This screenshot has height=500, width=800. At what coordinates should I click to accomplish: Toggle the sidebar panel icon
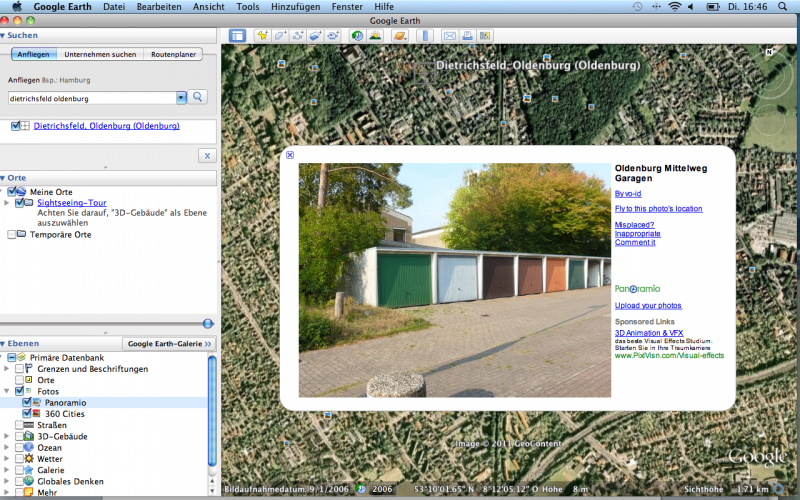pos(237,36)
